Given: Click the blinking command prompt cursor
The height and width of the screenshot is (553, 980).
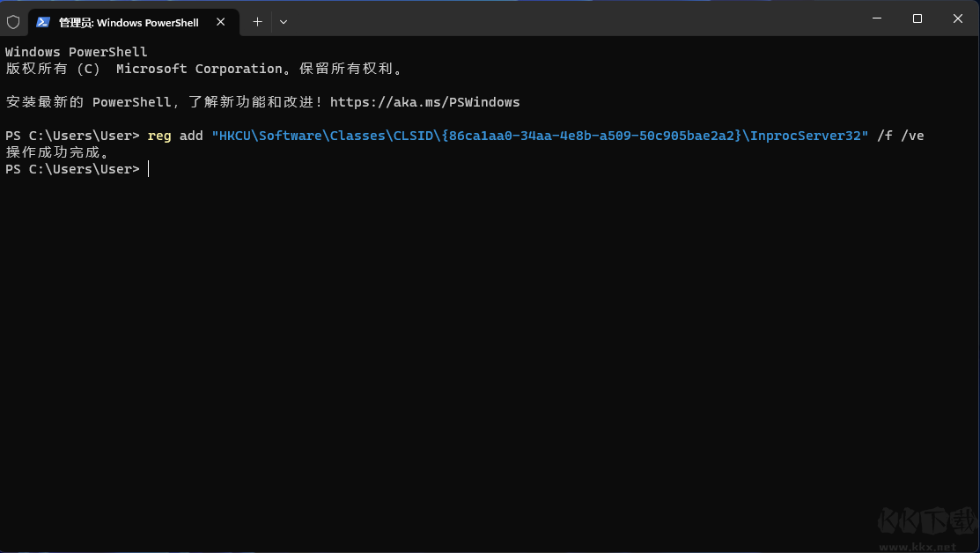Looking at the screenshot, I should click(x=148, y=168).
